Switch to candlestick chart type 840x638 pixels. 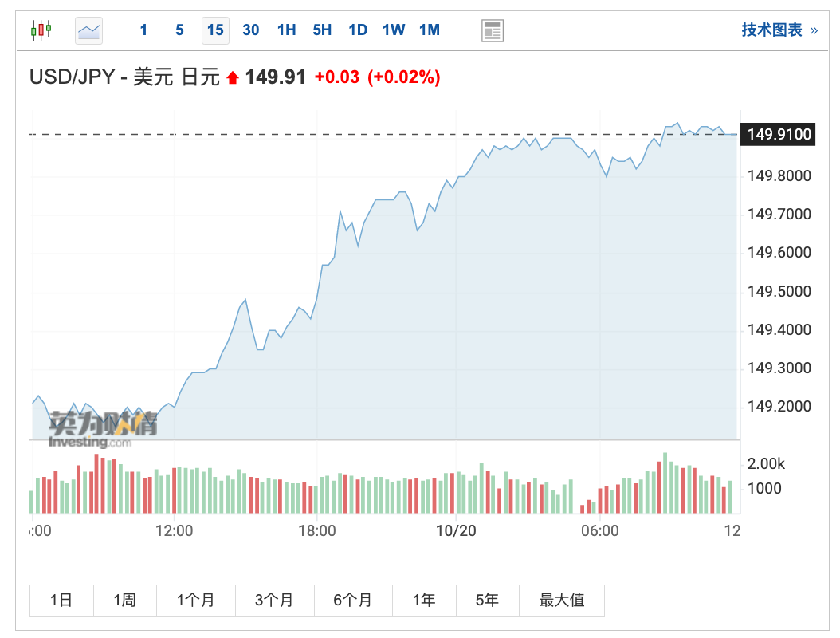pos(41,30)
